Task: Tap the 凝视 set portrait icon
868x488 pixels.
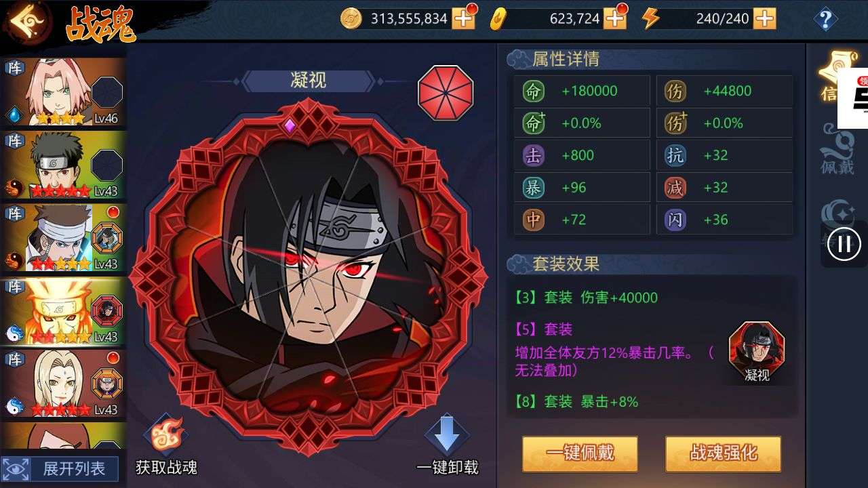Action: click(x=757, y=348)
